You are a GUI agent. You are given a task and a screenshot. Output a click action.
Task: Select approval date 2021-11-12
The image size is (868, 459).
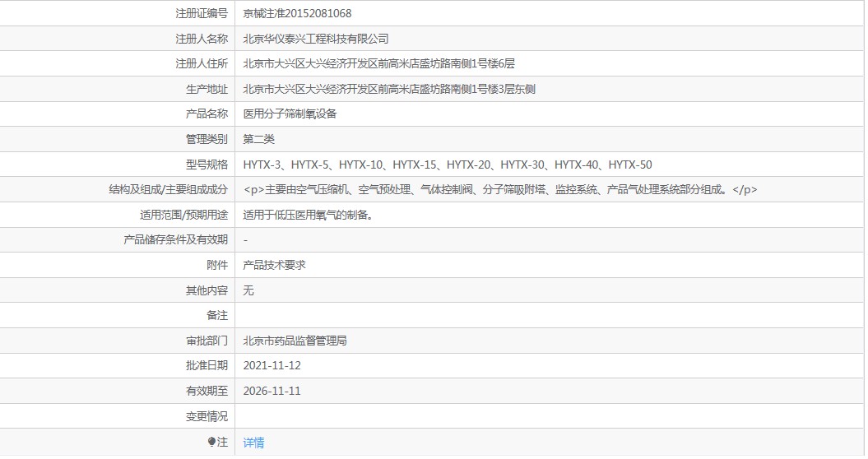[272, 365]
